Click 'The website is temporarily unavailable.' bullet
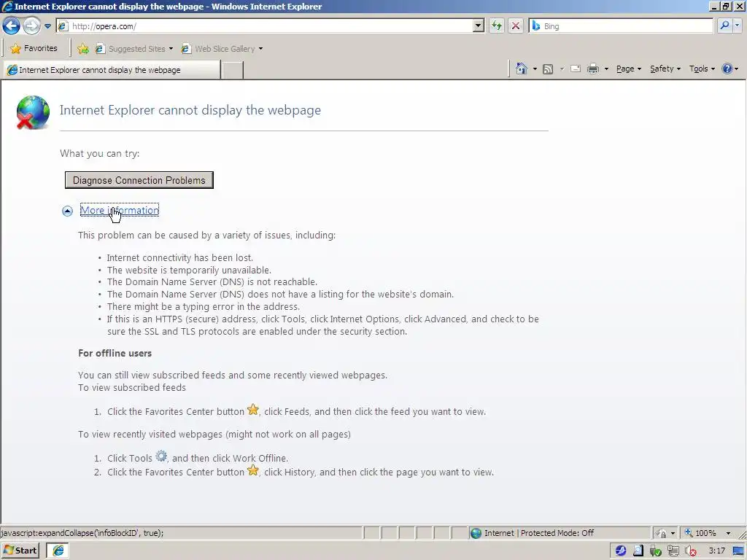Screen dimensions: 747x560 tap(189, 270)
